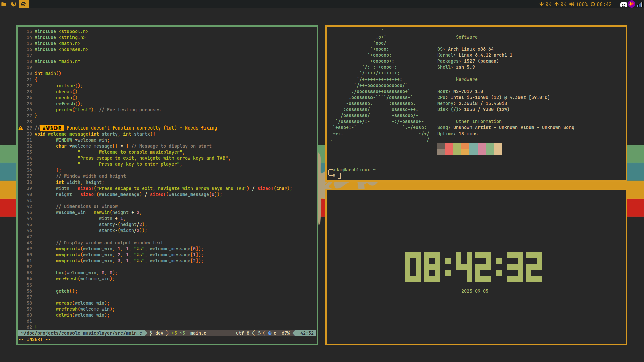Screen dimensions: 644x362
Task: Click the utf-8 encoding indicator
Action: point(242,333)
